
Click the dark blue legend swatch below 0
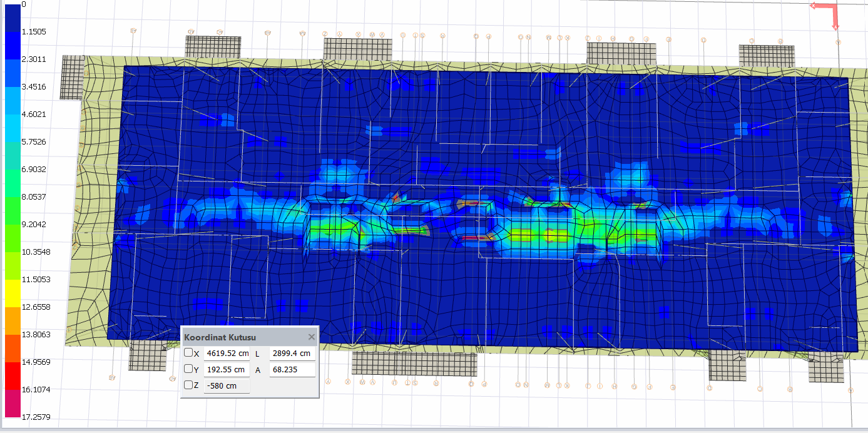(13, 18)
